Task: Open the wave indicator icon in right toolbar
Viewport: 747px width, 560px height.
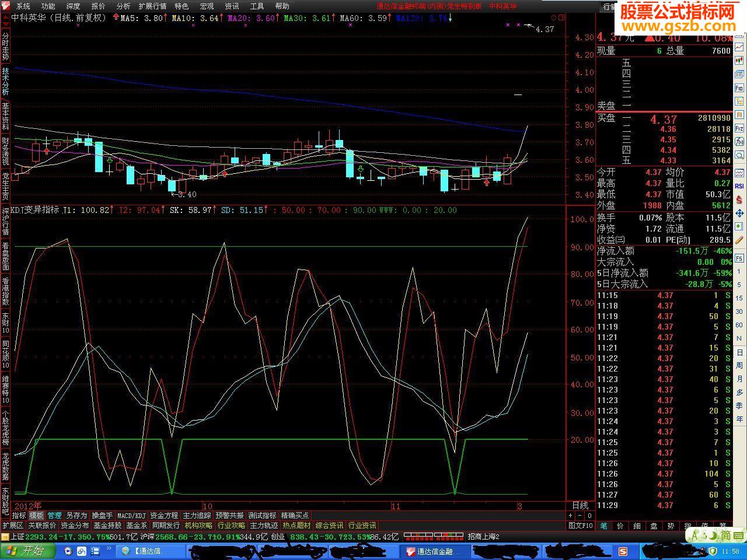Action: [739, 174]
